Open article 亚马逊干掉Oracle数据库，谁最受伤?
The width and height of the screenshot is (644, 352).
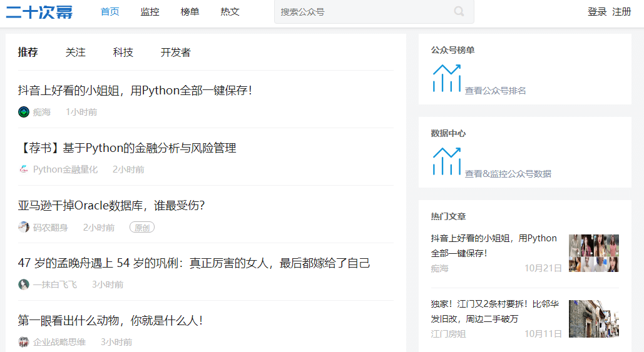111,206
